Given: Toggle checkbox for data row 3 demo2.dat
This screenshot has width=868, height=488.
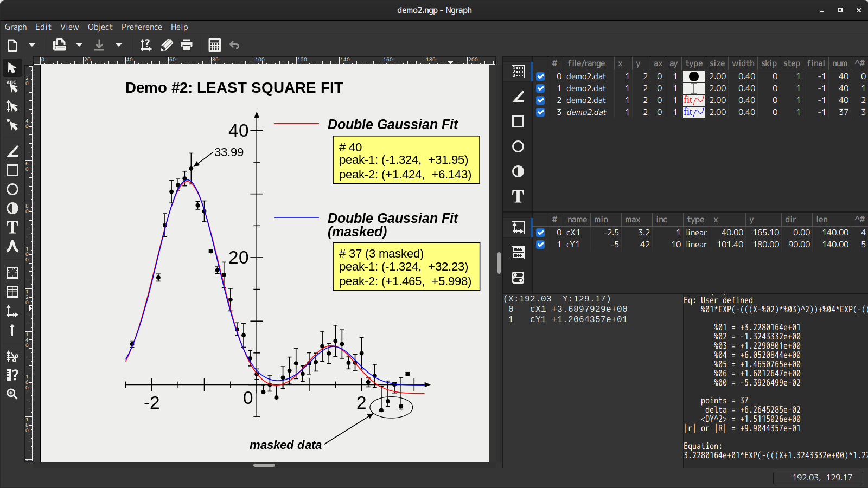Looking at the screenshot, I should [540, 112].
